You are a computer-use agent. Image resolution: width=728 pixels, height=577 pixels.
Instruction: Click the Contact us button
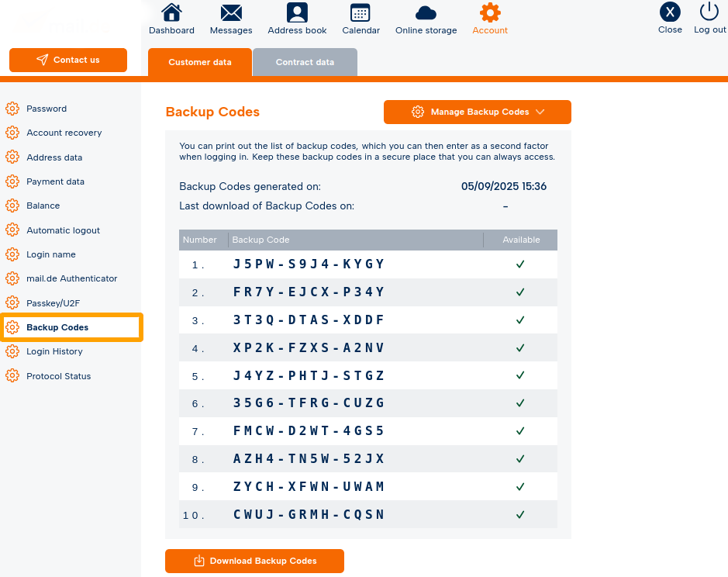coord(68,60)
